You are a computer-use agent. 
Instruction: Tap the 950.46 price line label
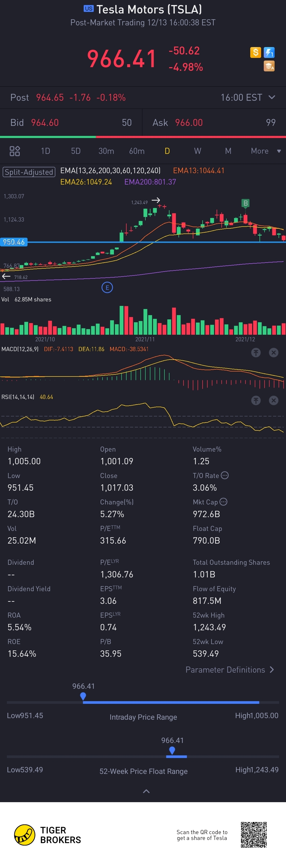(x=14, y=242)
